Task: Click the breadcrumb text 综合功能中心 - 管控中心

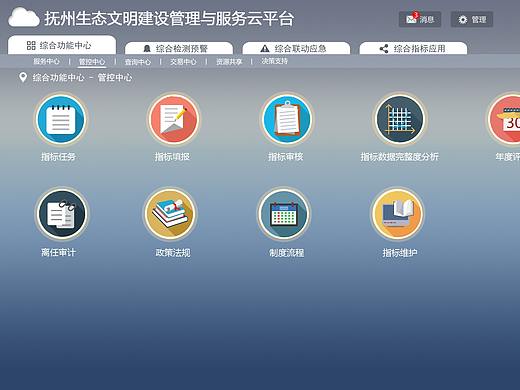Action: point(82,78)
